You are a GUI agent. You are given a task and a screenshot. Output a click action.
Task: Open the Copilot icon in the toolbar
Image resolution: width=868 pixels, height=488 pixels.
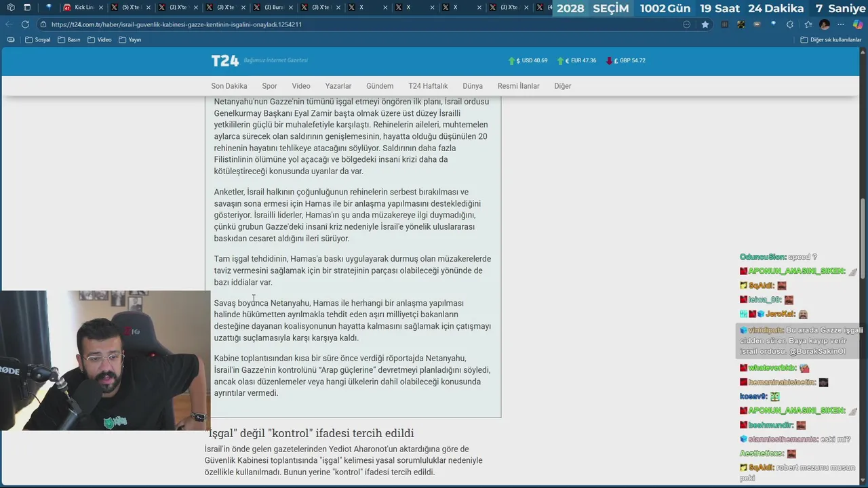(857, 24)
